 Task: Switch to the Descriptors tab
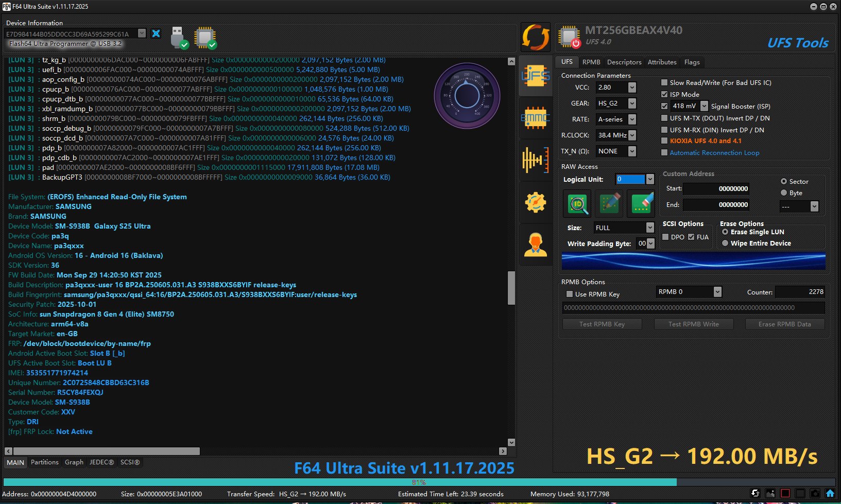point(624,62)
